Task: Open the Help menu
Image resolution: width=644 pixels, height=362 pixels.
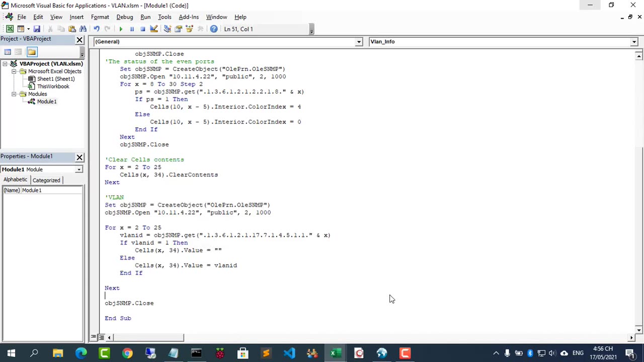Action: [240, 17]
